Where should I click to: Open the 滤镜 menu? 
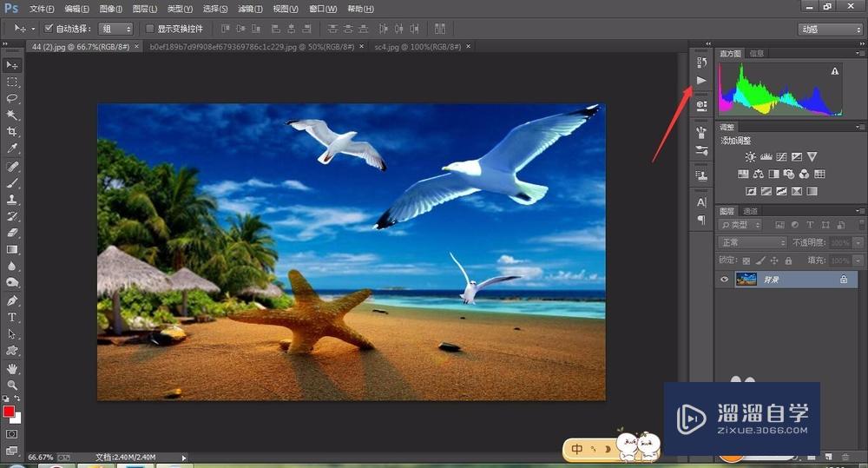pyautogui.click(x=250, y=9)
